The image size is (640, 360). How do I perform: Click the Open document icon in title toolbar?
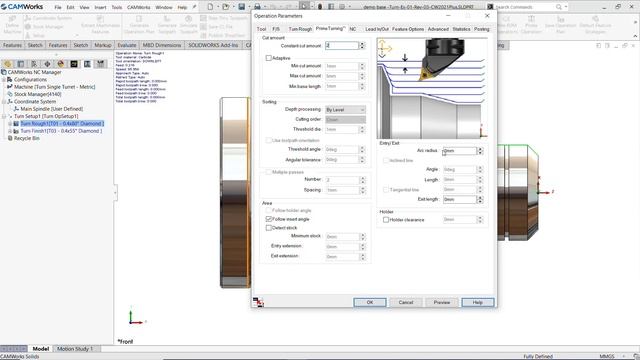(225, 7)
